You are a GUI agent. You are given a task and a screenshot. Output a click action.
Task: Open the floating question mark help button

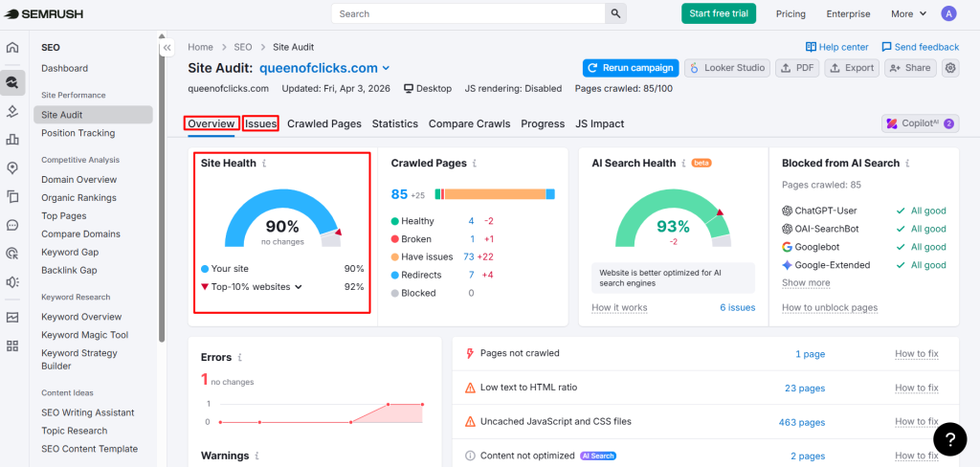[x=949, y=439]
